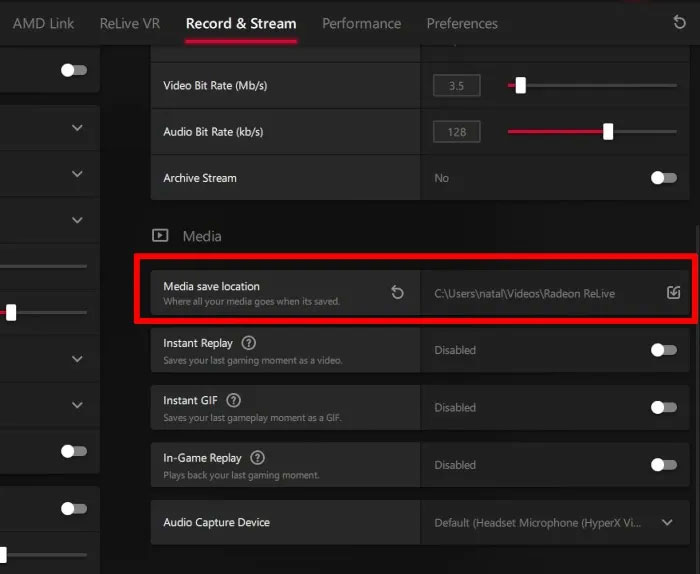Select the Record & Stream tab
This screenshot has height=574, width=700.
point(241,23)
